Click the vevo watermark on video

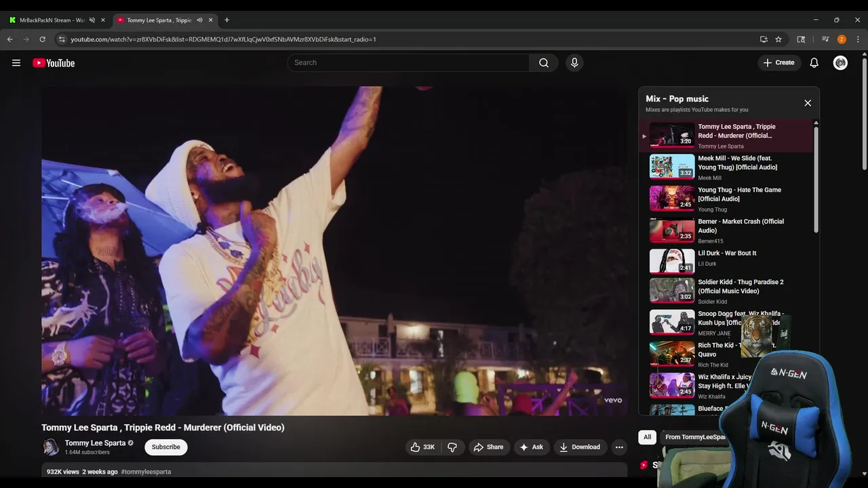tap(613, 401)
